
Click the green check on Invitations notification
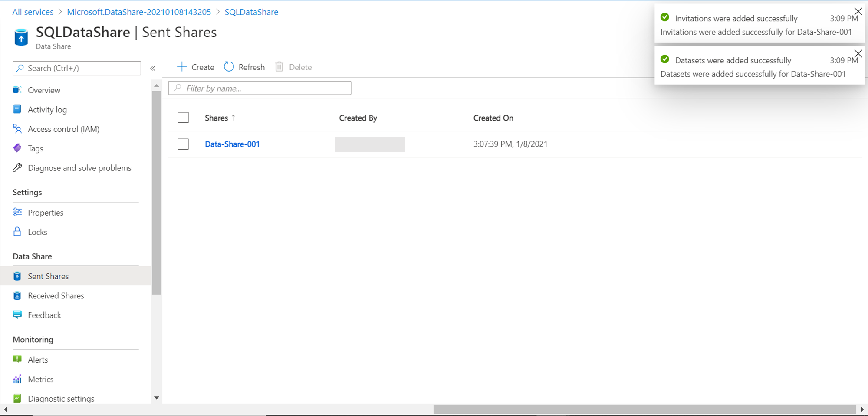664,17
